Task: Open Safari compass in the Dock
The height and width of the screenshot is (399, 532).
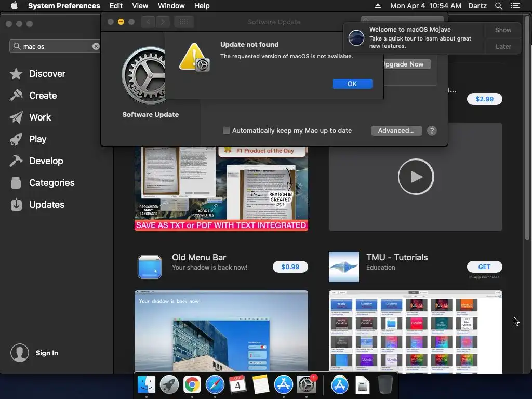Action: pos(215,385)
